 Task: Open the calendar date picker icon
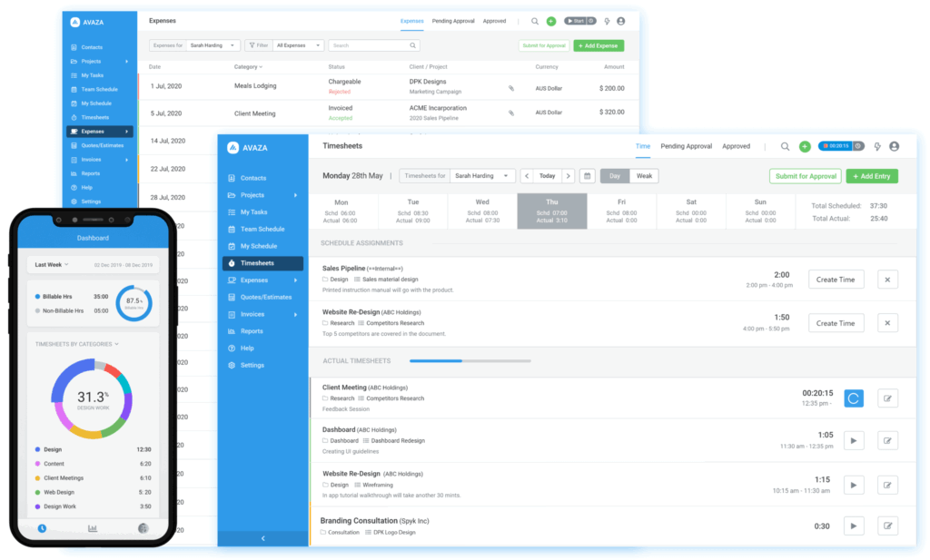point(587,176)
